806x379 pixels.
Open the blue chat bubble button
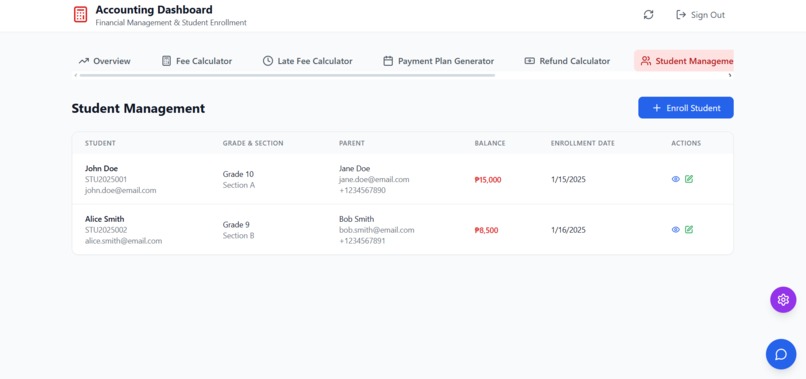(x=781, y=354)
